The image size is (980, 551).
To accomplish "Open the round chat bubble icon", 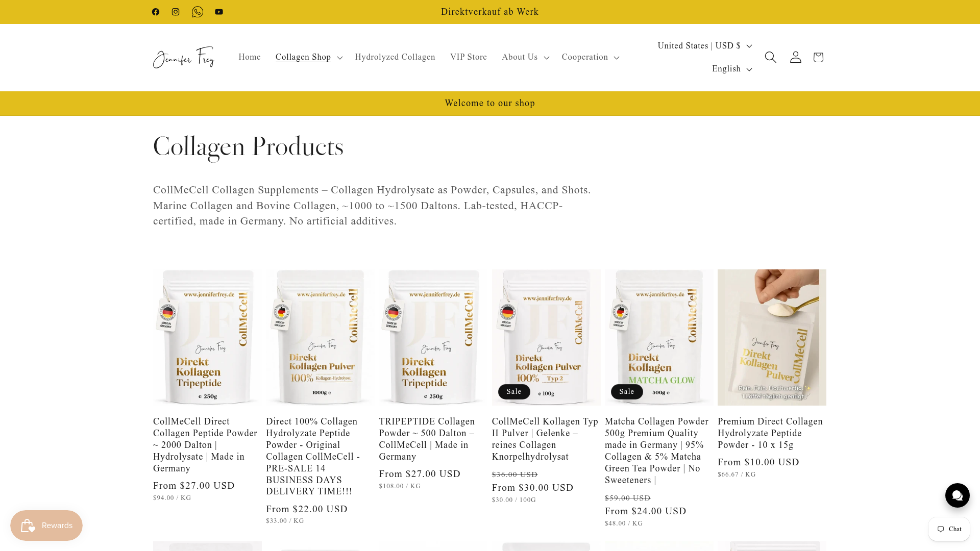I will click(x=958, y=495).
